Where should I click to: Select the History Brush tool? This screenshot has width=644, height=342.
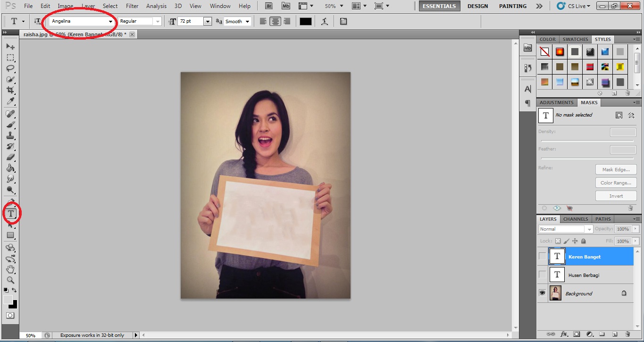(10, 147)
